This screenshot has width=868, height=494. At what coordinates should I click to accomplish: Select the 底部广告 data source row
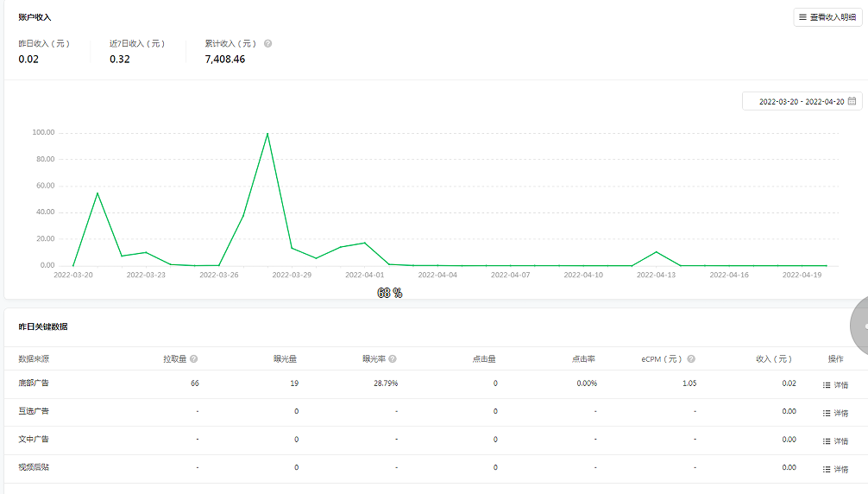pyautogui.click(x=35, y=383)
